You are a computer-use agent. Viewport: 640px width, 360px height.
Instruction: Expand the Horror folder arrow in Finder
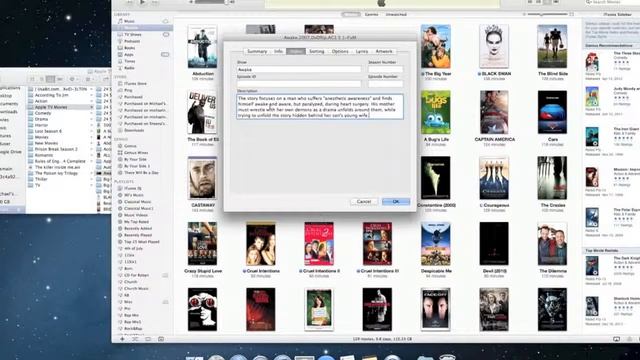[91, 125]
